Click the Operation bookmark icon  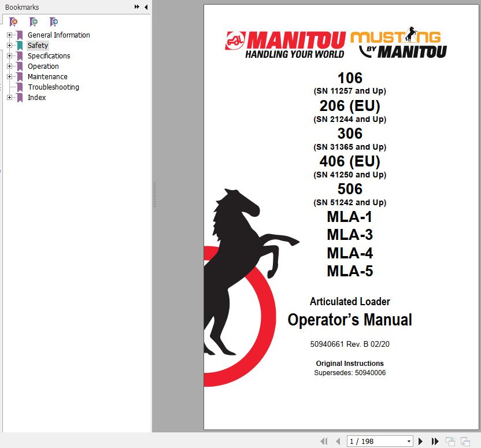tap(20, 66)
